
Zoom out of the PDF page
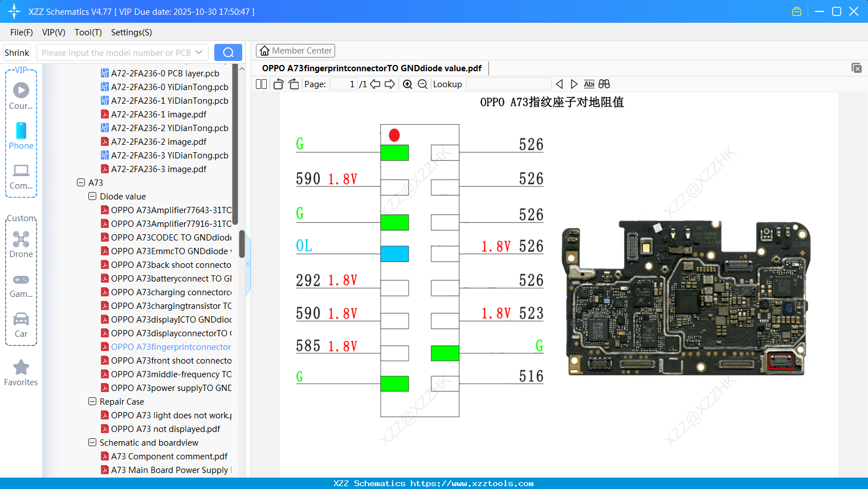click(422, 84)
